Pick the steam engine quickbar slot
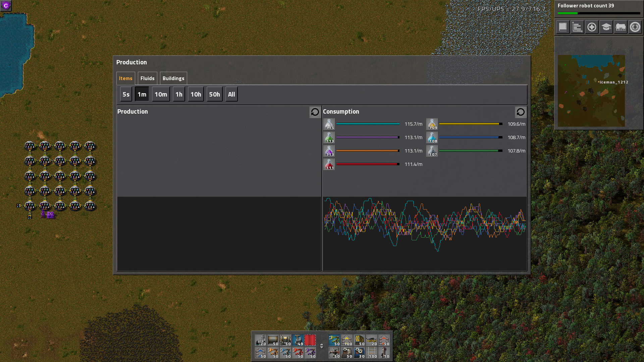Viewport: 644px width, 362px height. point(285,340)
